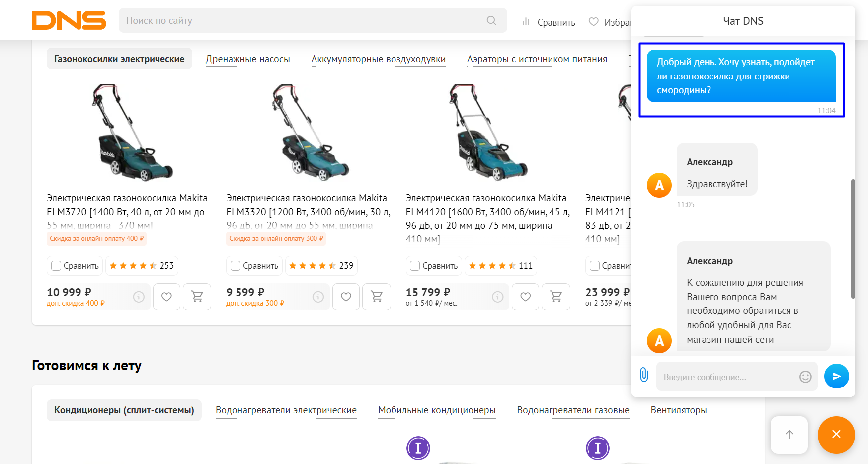Select Мобильные кондиционеры tab
The height and width of the screenshot is (464, 868).
(437, 410)
